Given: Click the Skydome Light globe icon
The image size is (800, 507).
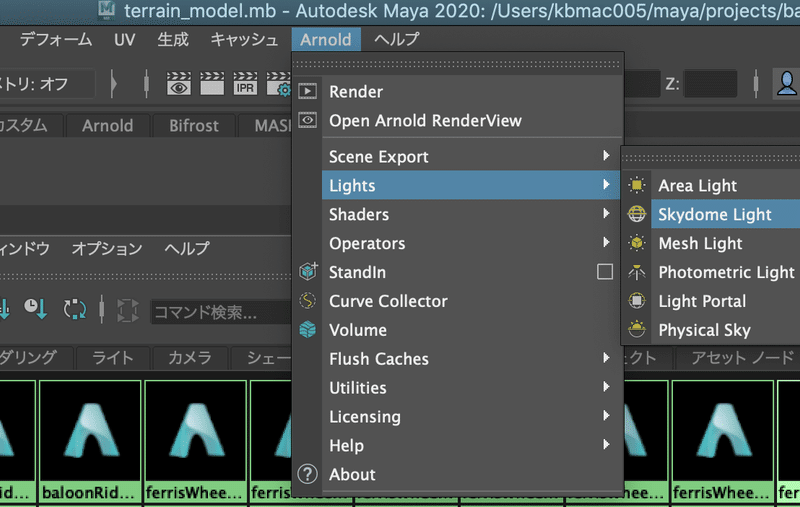Looking at the screenshot, I should click(636, 214).
